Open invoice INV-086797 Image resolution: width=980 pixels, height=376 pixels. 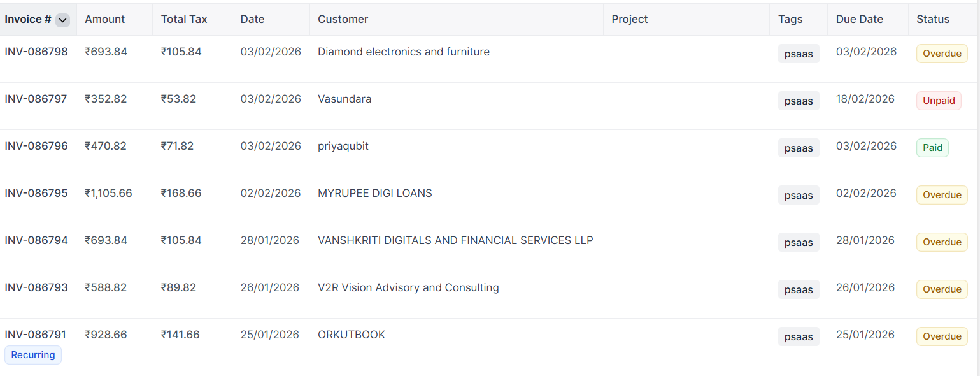(x=36, y=99)
